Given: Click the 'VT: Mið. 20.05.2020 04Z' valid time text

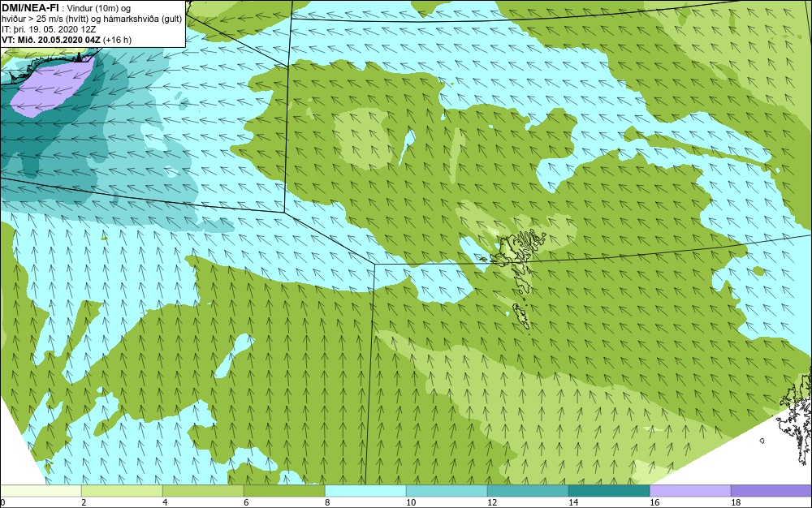Looking at the screenshot, I should [52, 40].
